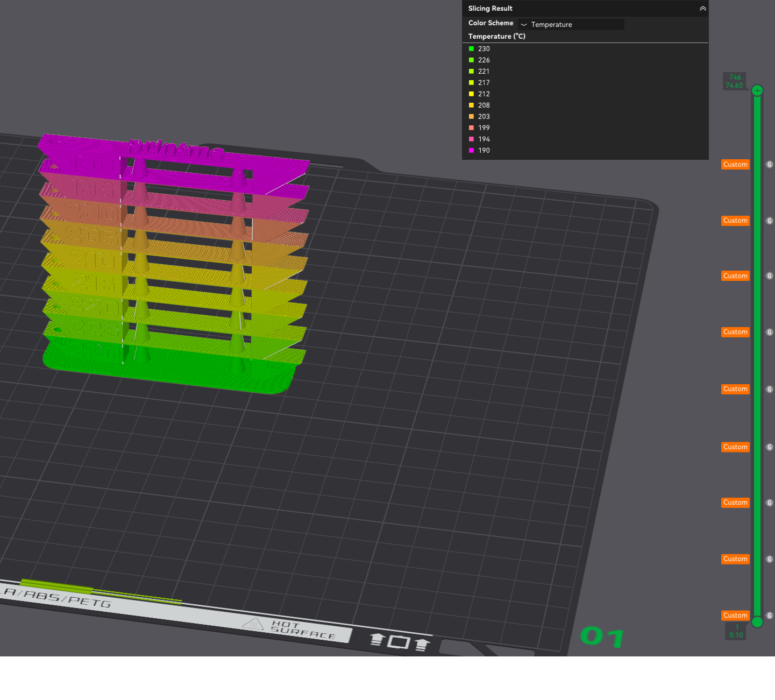Collapse the Slicing Result panel
Screen dimensions: 775x700
coord(702,9)
